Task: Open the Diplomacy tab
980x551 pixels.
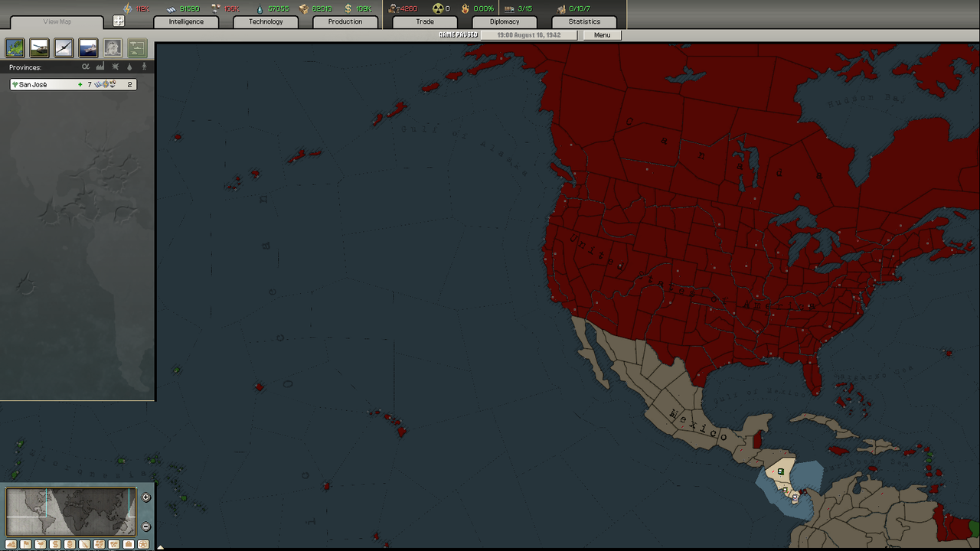Action: 505,21
